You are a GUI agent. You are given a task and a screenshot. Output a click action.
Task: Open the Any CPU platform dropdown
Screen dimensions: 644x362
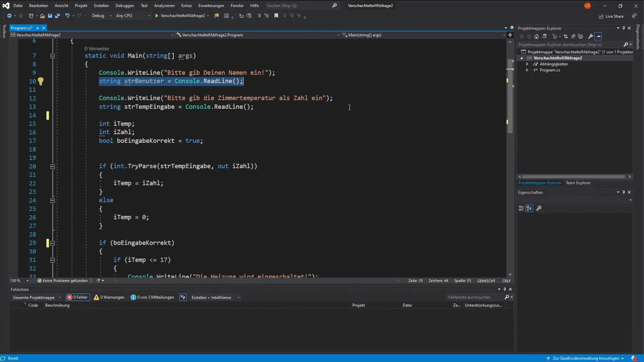(x=133, y=16)
